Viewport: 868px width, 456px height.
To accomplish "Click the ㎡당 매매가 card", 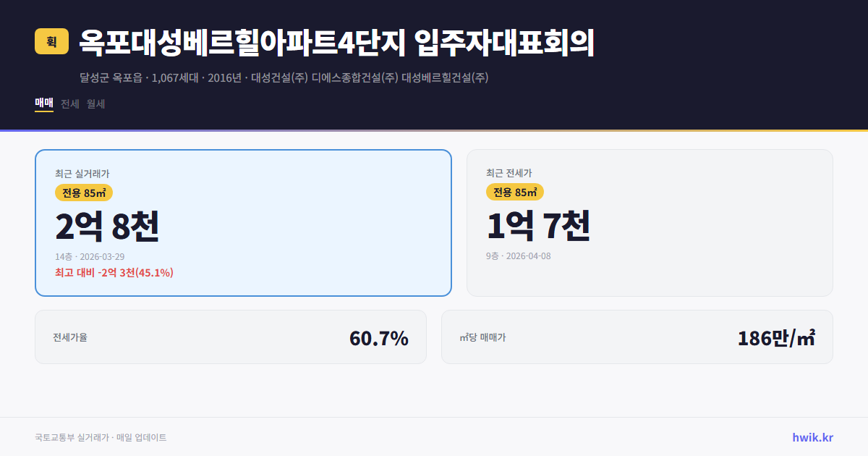I will [637, 337].
